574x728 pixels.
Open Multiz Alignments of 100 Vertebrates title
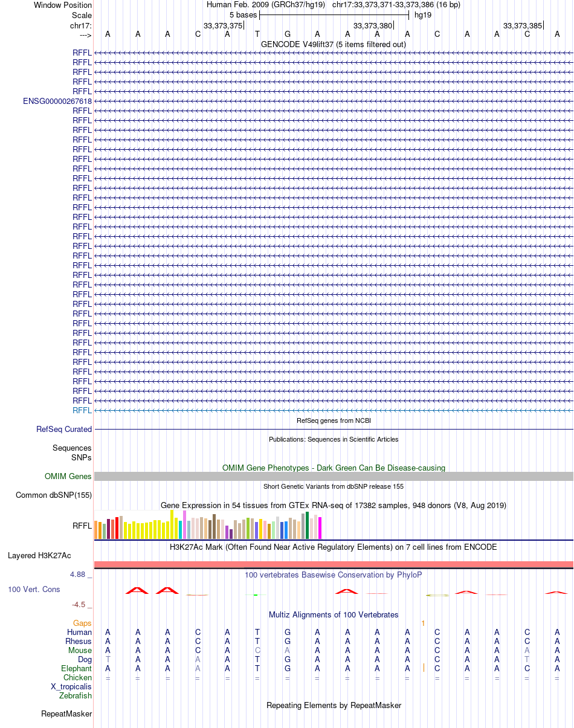(x=334, y=614)
